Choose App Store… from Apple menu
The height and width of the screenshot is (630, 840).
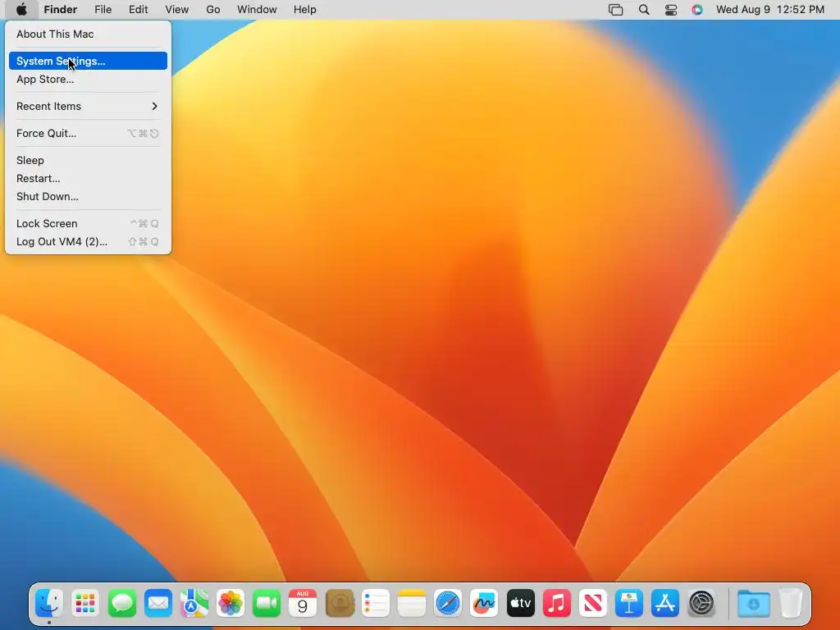[x=88, y=80]
